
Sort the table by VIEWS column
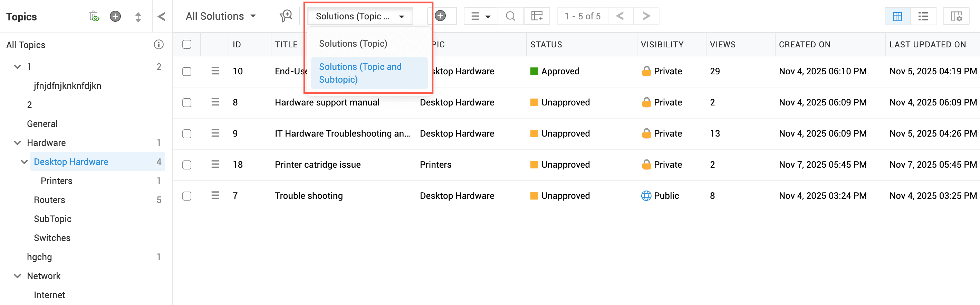point(723,45)
